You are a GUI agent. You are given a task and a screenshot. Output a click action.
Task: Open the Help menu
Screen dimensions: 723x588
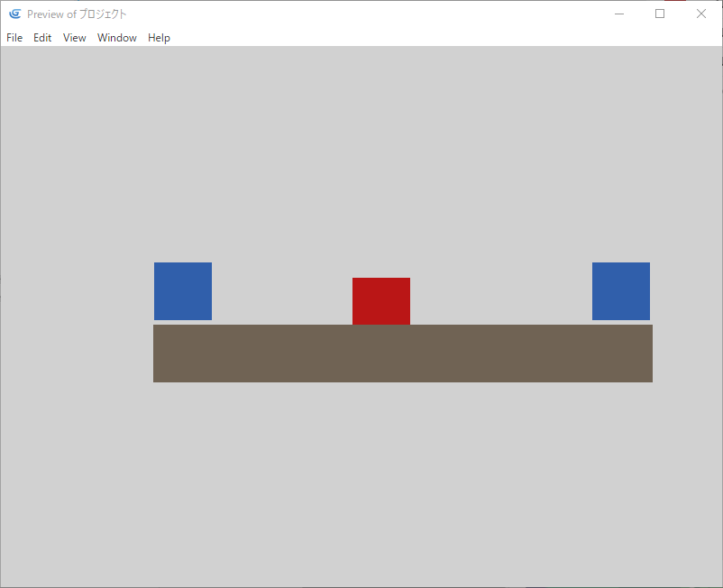tap(159, 38)
